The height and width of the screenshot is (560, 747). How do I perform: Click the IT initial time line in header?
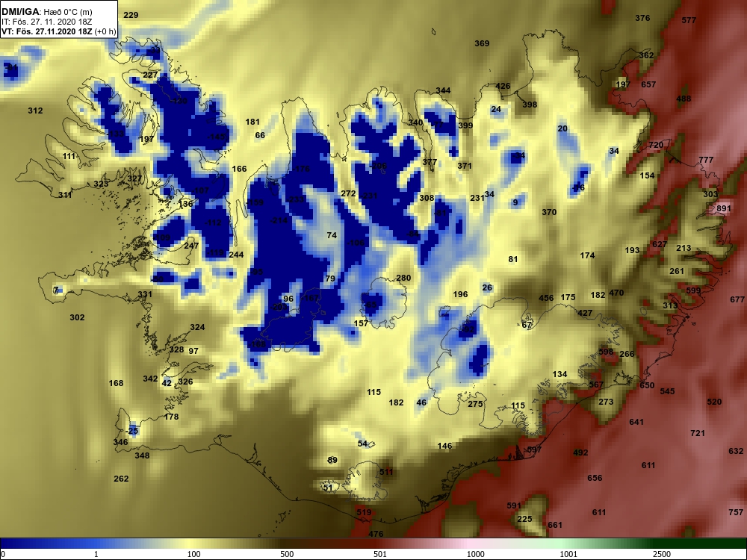[x=46, y=22]
